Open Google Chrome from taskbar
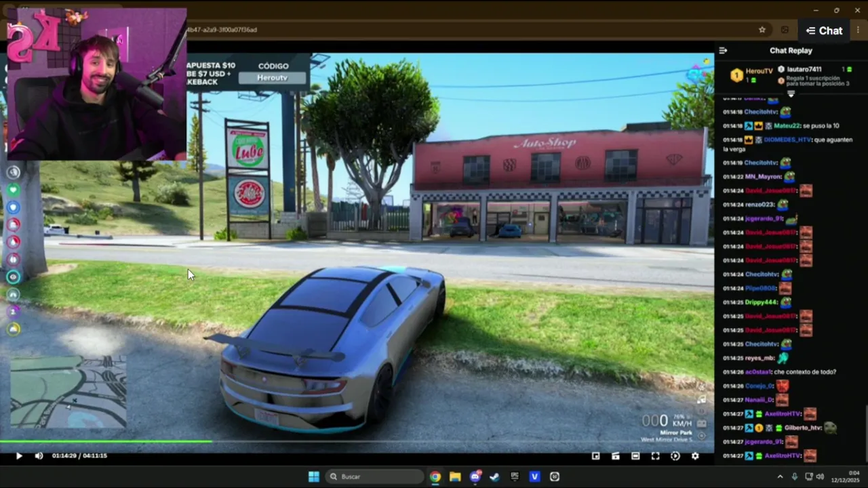This screenshot has height=488, width=868. [x=435, y=476]
